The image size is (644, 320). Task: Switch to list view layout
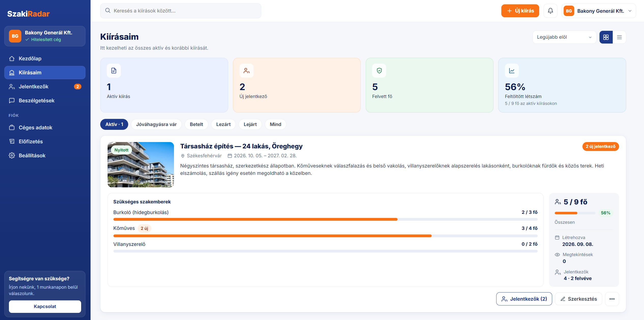[619, 37]
